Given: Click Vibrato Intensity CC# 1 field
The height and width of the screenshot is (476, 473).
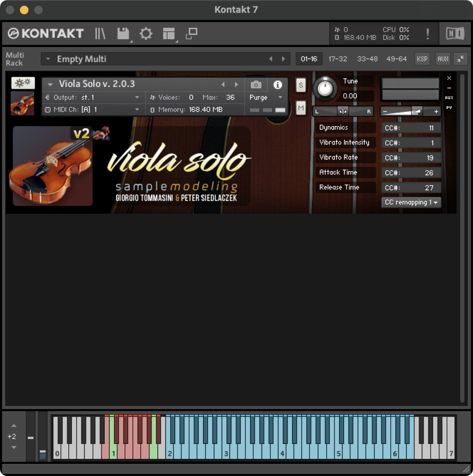Looking at the screenshot, I should click(x=411, y=143).
